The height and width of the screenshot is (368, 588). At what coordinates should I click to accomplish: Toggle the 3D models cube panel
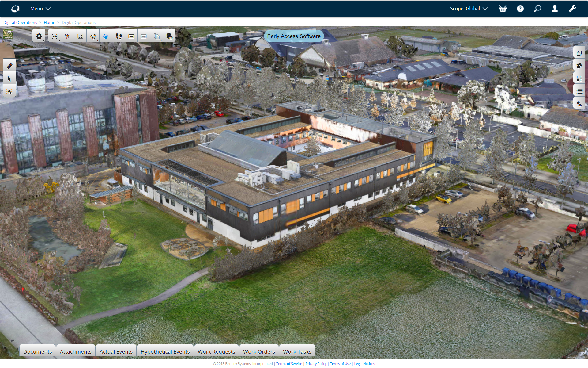[x=579, y=53]
